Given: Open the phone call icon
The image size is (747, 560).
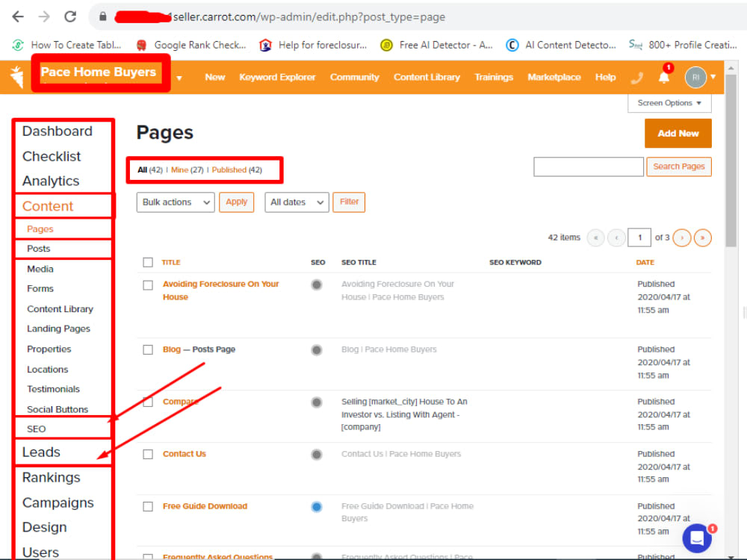Looking at the screenshot, I should pos(636,78).
